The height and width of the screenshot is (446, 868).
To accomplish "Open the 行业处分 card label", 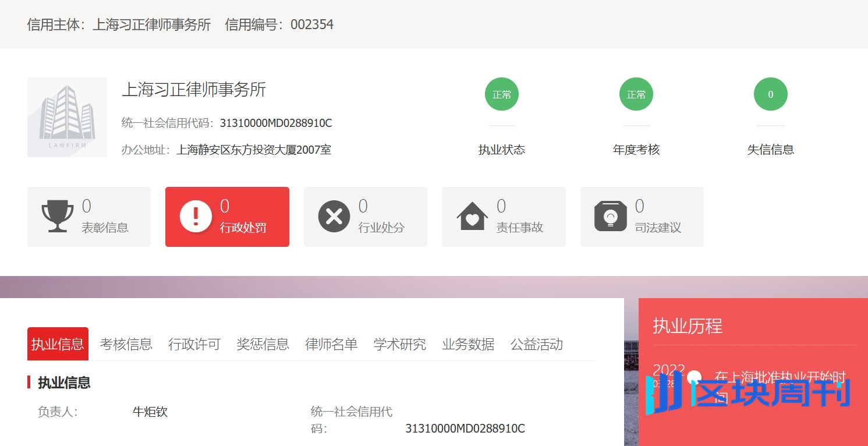I will 381,228.
